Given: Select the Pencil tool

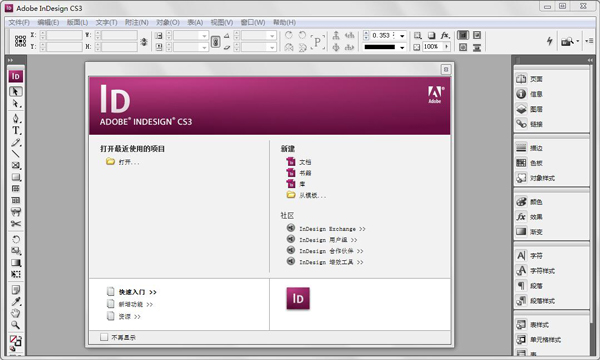Looking at the screenshot, I should pos(16,142).
